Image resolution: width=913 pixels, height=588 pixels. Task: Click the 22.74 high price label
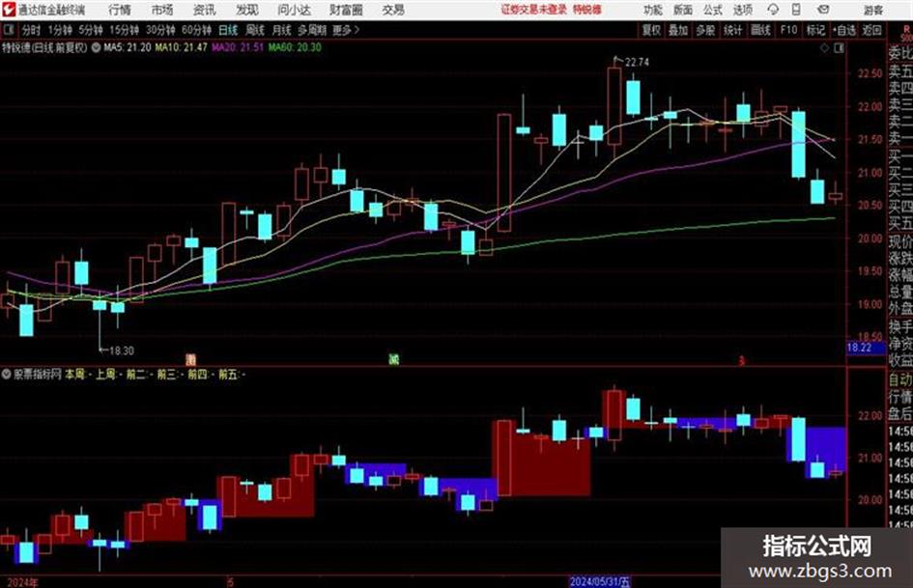[x=637, y=63]
